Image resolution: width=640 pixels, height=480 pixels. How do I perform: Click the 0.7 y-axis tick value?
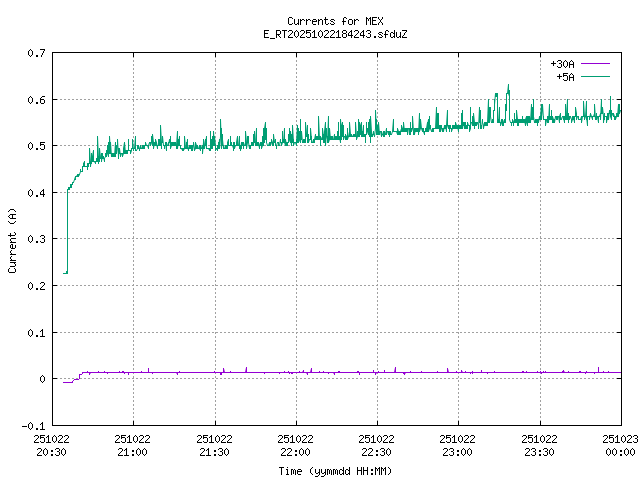(x=36, y=53)
